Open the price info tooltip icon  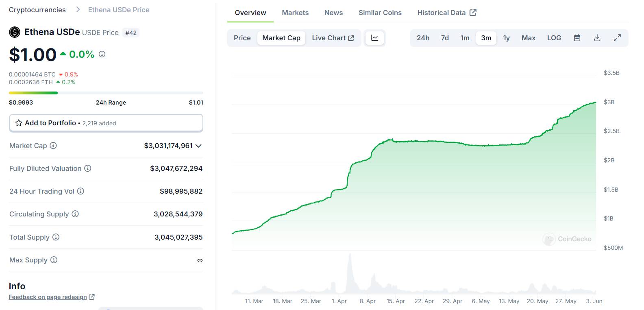click(x=102, y=54)
